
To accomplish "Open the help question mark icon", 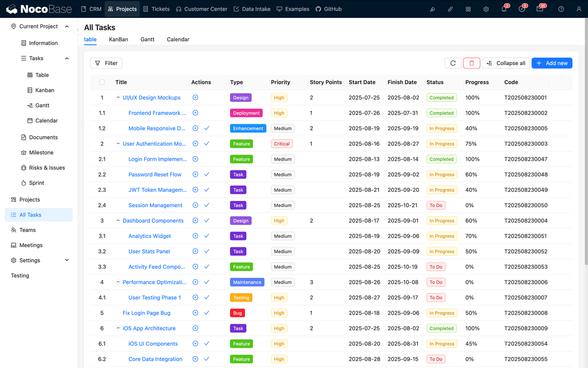I will pos(561,9).
